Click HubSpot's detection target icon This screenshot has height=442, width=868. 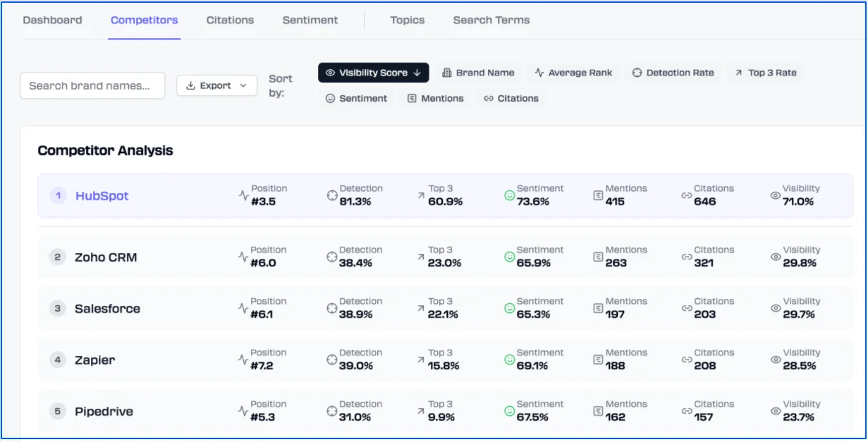pos(332,195)
